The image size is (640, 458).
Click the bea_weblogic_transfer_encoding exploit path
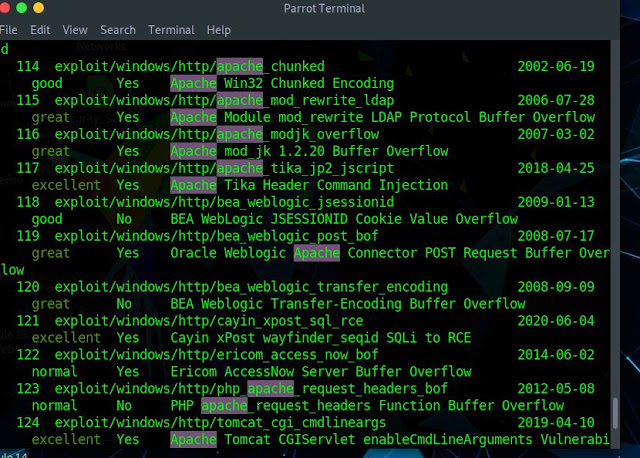[x=251, y=287]
